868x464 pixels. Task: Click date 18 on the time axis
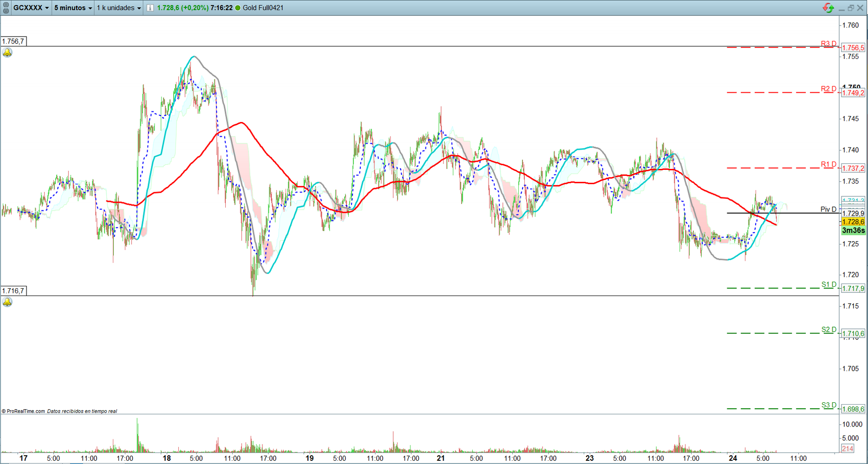167,458
